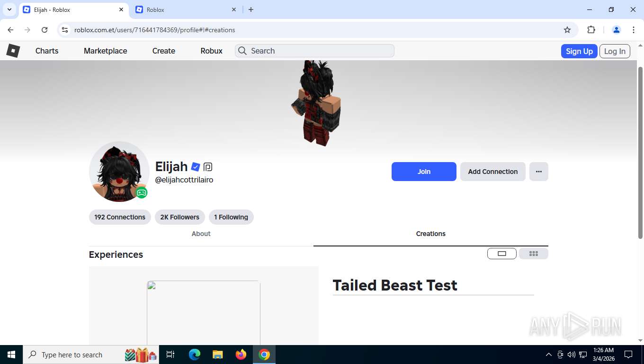Open the 192 Connections list
This screenshot has width=644, height=364.
[120, 217]
